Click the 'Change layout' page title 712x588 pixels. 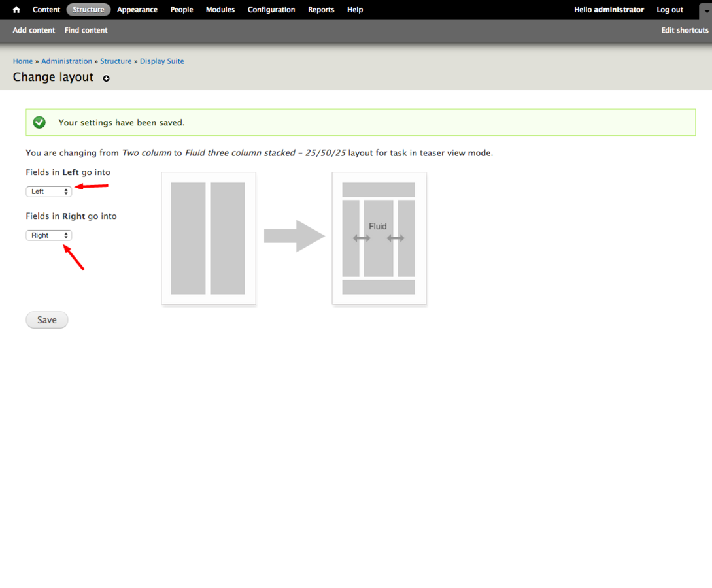coord(53,77)
